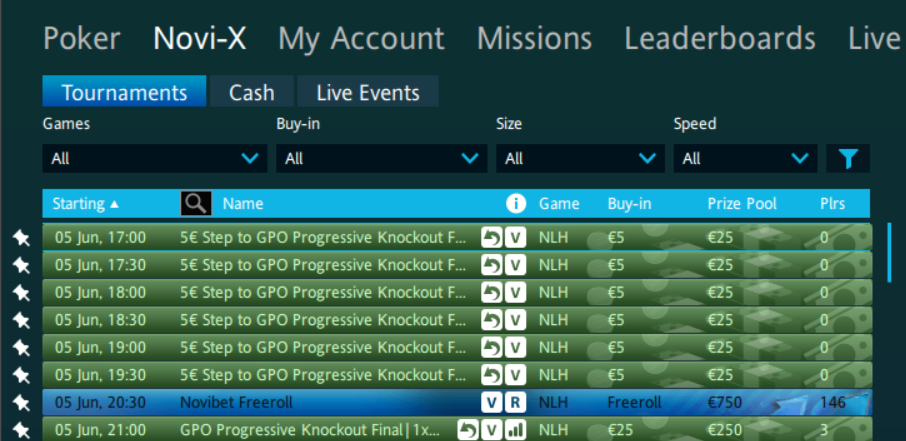Expand the Games filter dropdown
This screenshot has height=441, width=906.
154,158
